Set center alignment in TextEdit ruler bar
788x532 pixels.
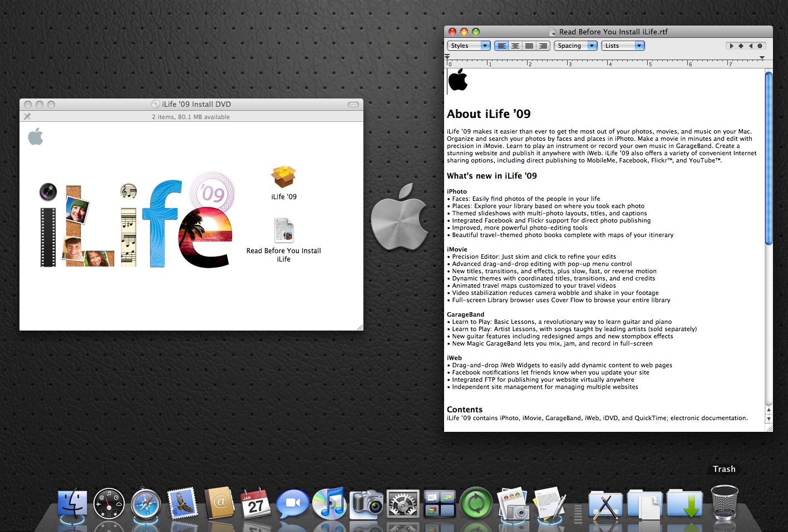(515, 46)
